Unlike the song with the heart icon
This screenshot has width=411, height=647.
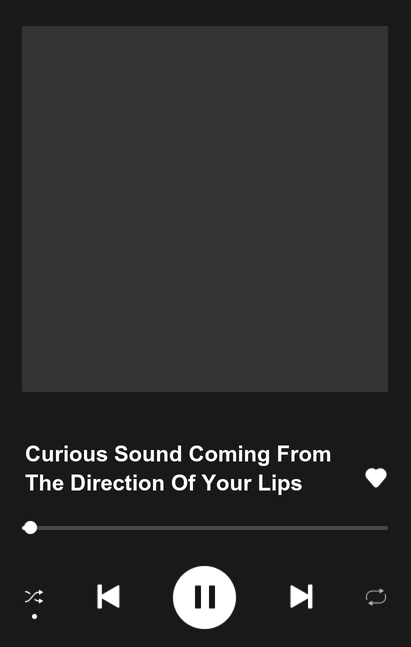(x=376, y=478)
